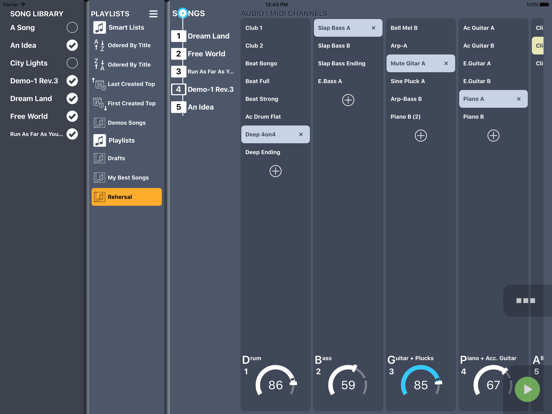
Task: Uncheck An Idea in song library
Action: (72, 45)
